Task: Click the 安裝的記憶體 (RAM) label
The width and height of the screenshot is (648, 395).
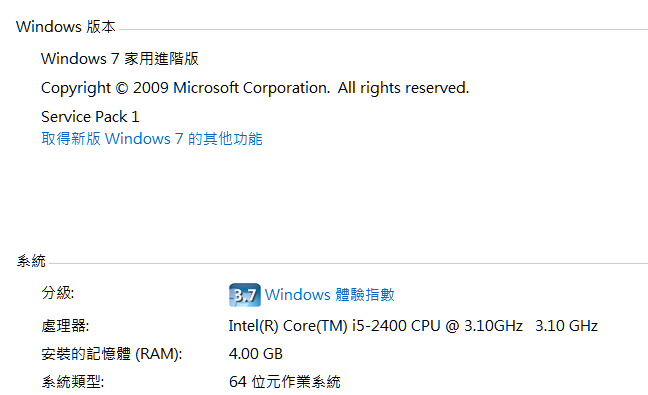Action: coord(112,354)
